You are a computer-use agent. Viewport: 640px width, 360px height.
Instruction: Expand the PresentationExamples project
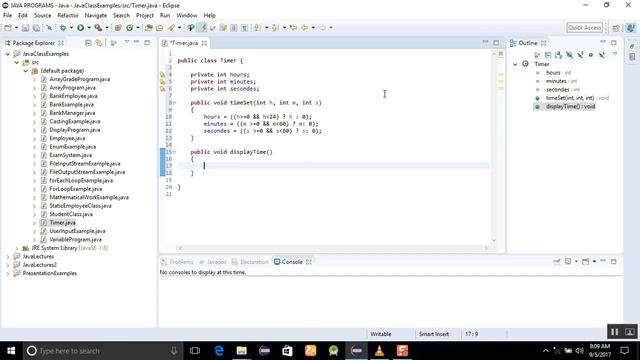click(8, 273)
